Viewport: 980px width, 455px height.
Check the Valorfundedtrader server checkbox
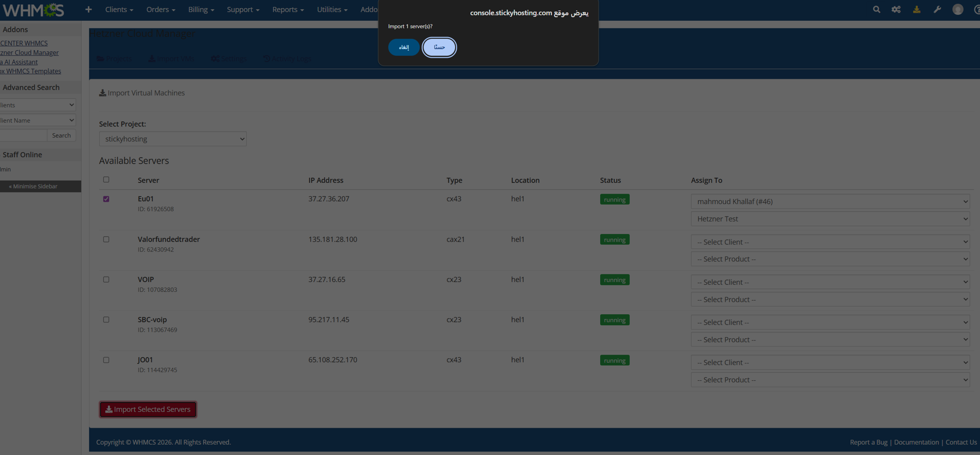106,240
